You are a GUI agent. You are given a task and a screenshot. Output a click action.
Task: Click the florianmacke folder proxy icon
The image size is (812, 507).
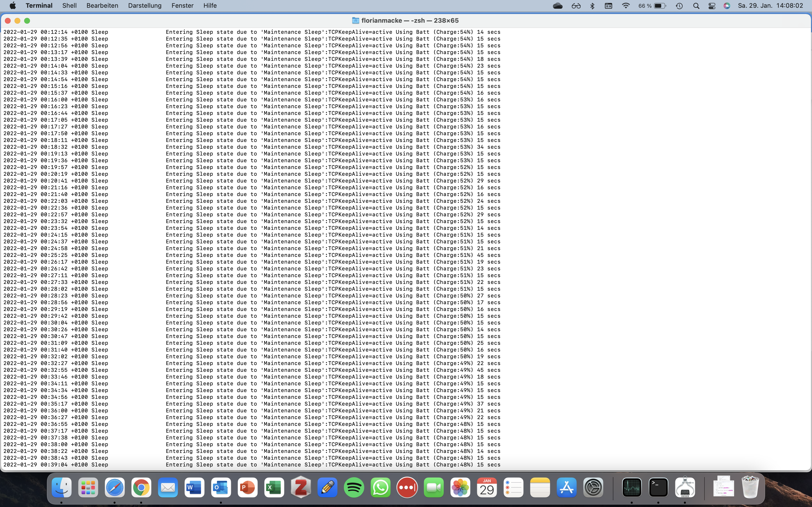pos(355,21)
